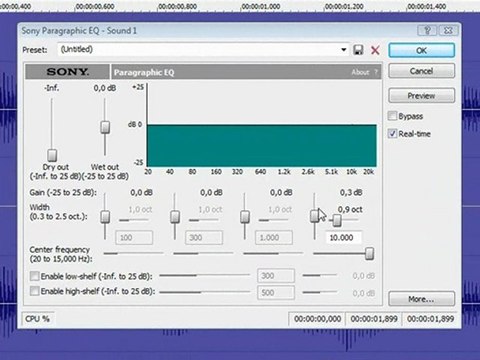This screenshot has height=360, width=480.
Task: Enable the Bypass checkbox
Action: pyautogui.click(x=392, y=116)
